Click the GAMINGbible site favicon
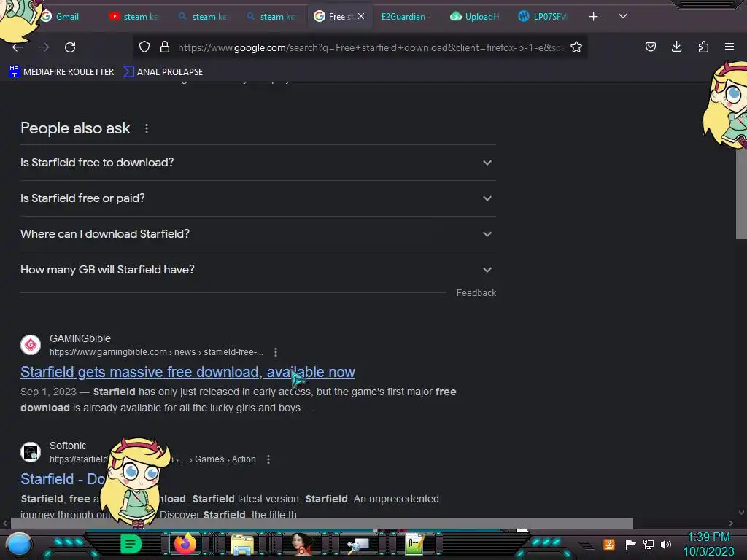747x560 pixels. pos(31,344)
